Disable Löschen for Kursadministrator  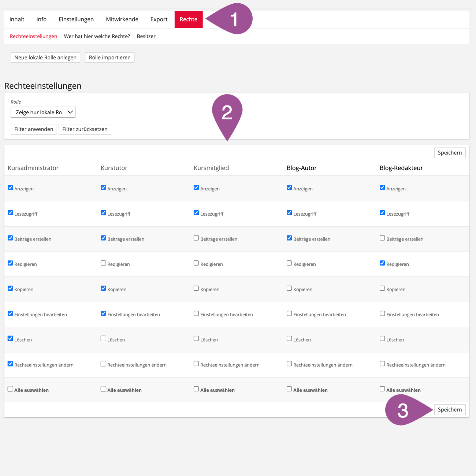[x=10, y=339]
